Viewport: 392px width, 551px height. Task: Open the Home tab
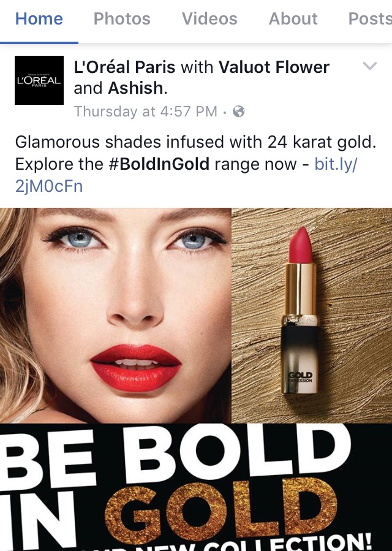pyautogui.click(x=39, y=18)
